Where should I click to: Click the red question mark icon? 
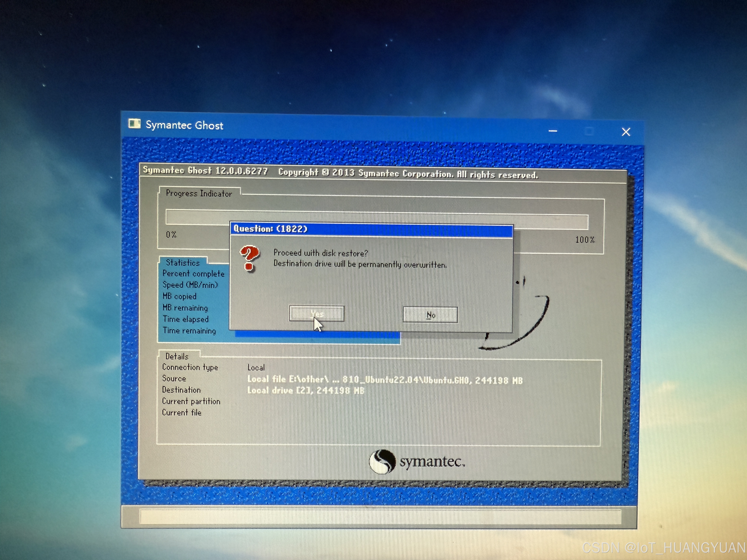[250, 259]
